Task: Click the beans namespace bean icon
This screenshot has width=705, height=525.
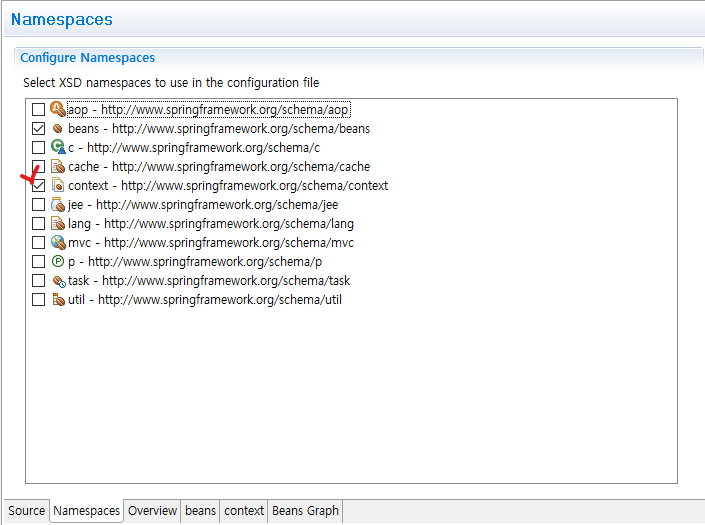Action: (57, 129)
